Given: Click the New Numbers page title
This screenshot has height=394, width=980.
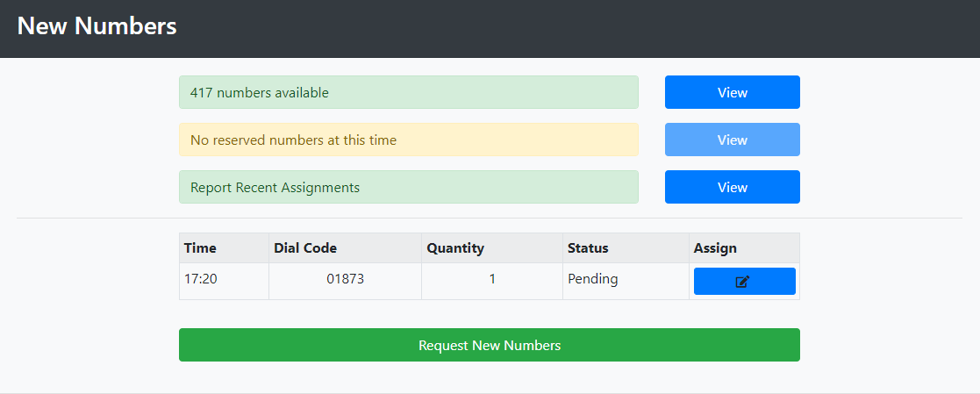Looking at the screenshot, I should 97,26.
